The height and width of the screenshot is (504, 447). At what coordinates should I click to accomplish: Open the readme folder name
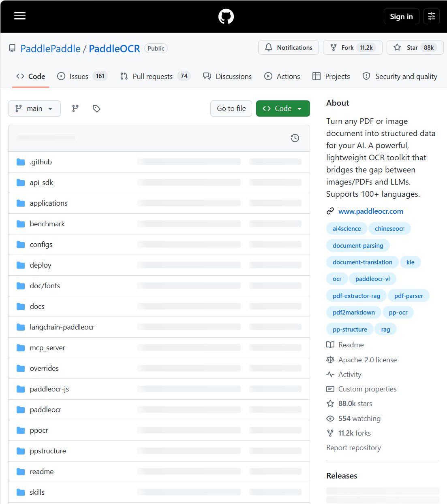pyautogui.click(x=42, y=472)
